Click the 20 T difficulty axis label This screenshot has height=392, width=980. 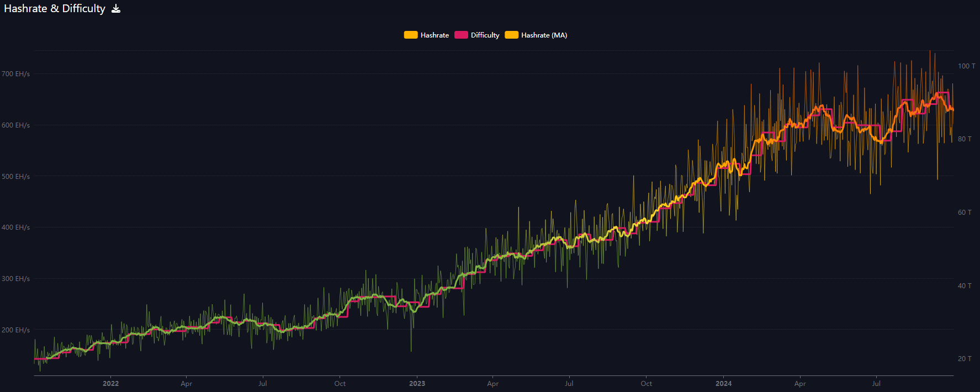coord(965,359)
